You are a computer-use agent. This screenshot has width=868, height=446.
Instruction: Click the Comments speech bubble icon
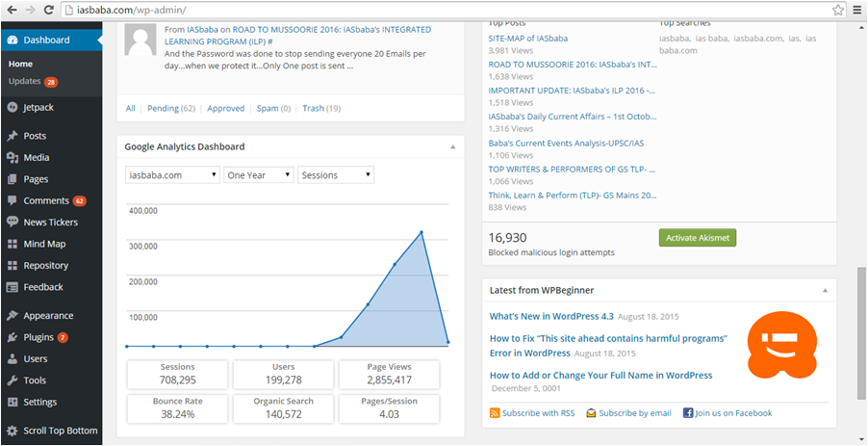click(13, 201)
